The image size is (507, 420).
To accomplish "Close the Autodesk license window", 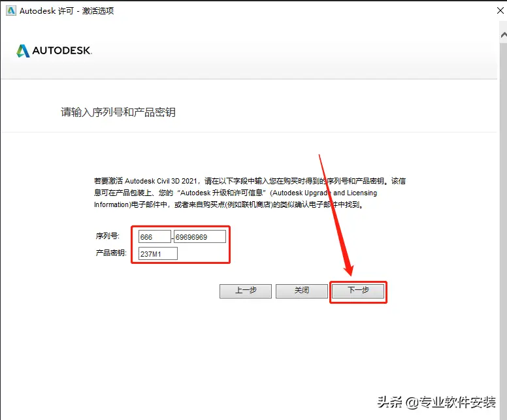I will pyautogui.click(x=500, y=10).
